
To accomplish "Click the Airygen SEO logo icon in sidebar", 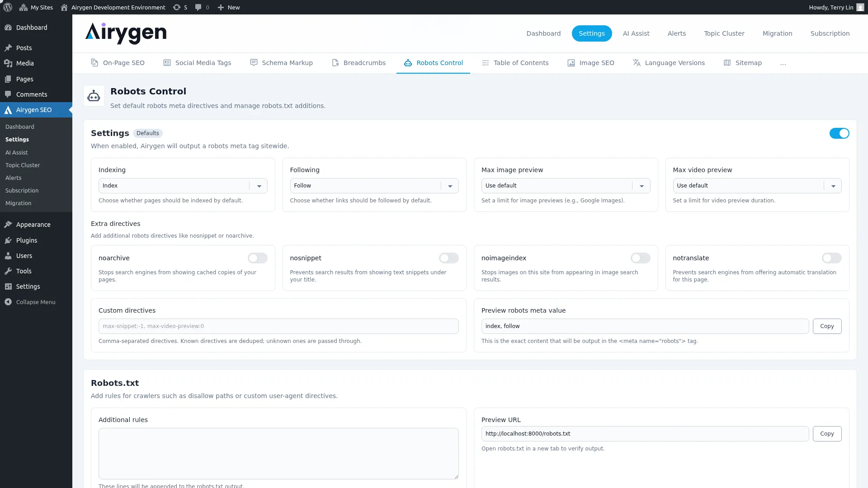I will click(8, 110).
